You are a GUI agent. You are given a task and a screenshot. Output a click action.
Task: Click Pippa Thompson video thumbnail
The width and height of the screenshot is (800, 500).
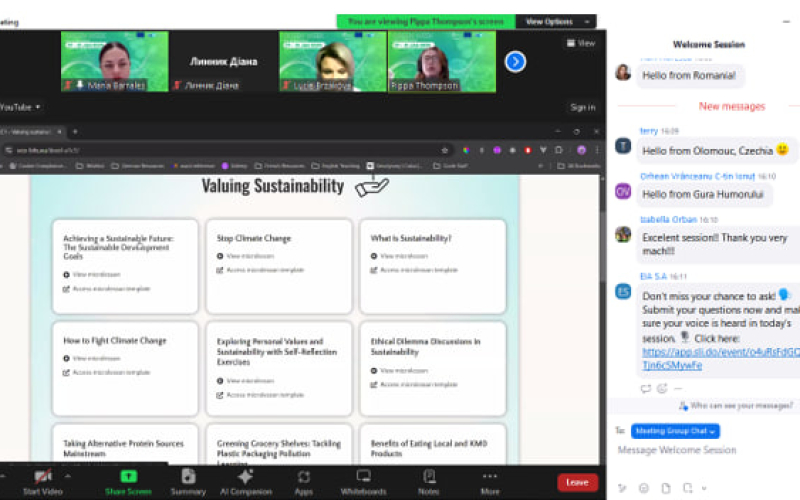coord(442,61)
